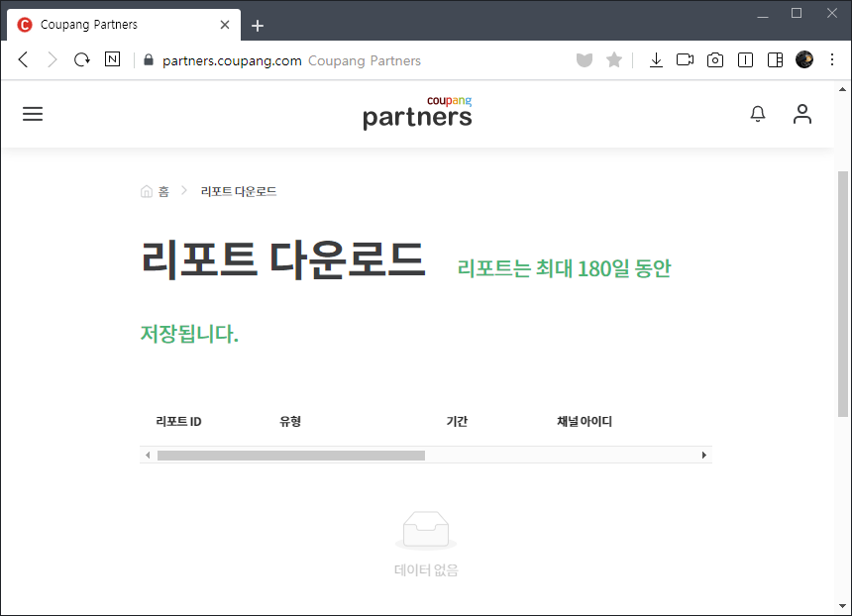Open notifications bell icon
Image resolution: width=852 pixels, height=616 pixels.
tap(758, 114)
